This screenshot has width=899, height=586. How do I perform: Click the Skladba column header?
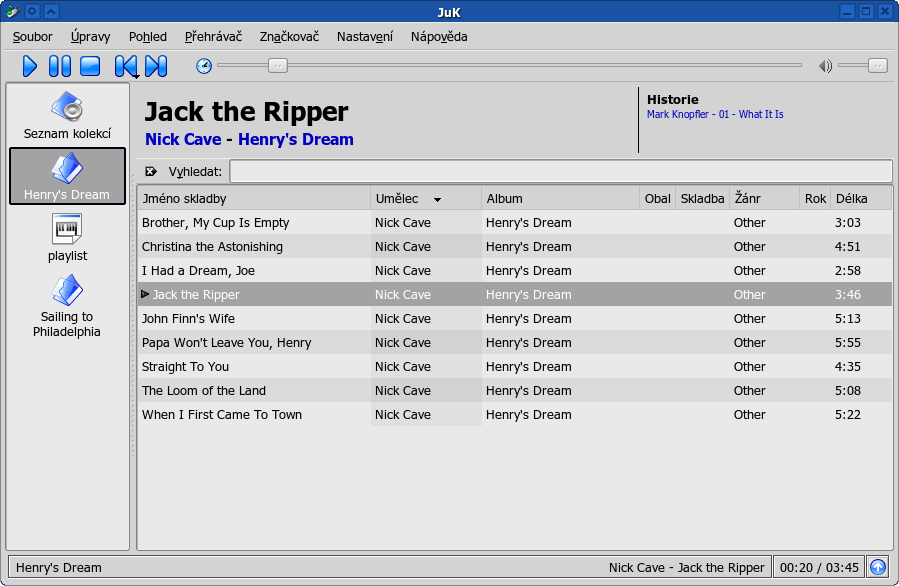click(702, 198)
